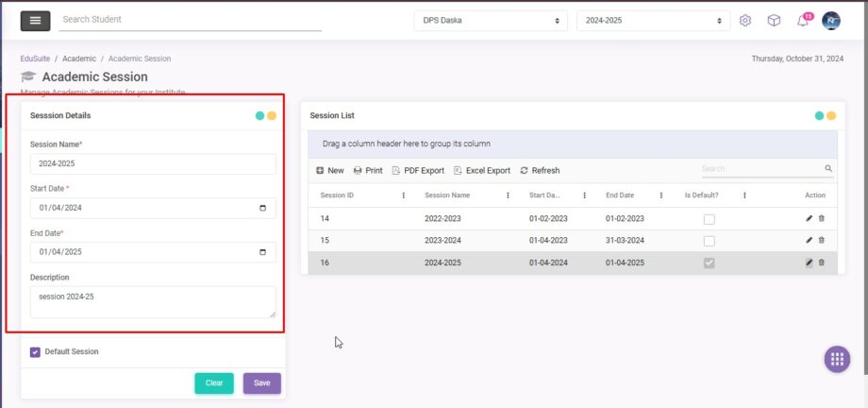Check Is Default for session 2023-2024
This screenshot has height=408, width=868.
pyautogui.click(x=709, y=241)
